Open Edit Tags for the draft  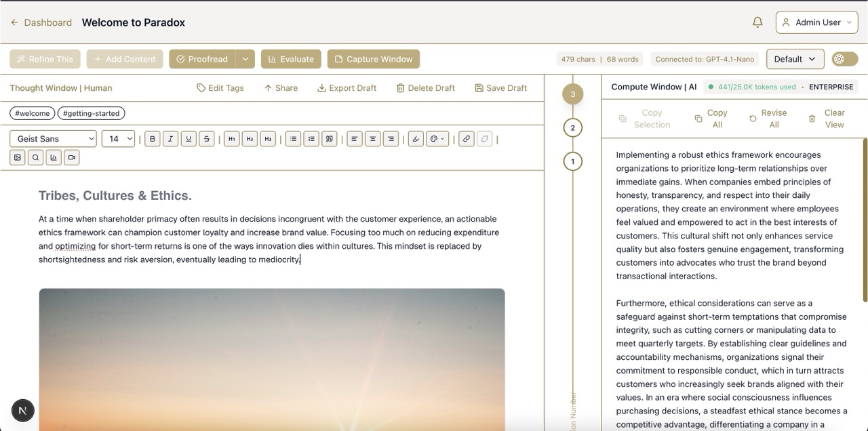220,88
